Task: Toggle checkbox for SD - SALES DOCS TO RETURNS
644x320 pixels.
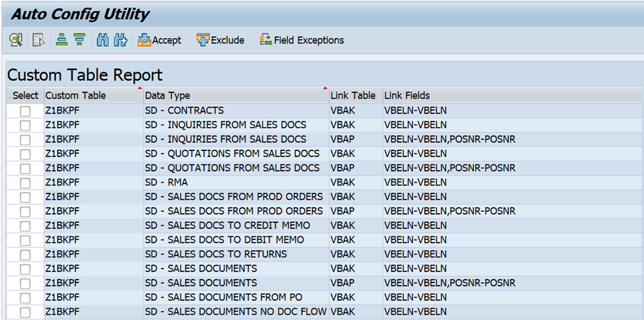Action: [25, 255]
